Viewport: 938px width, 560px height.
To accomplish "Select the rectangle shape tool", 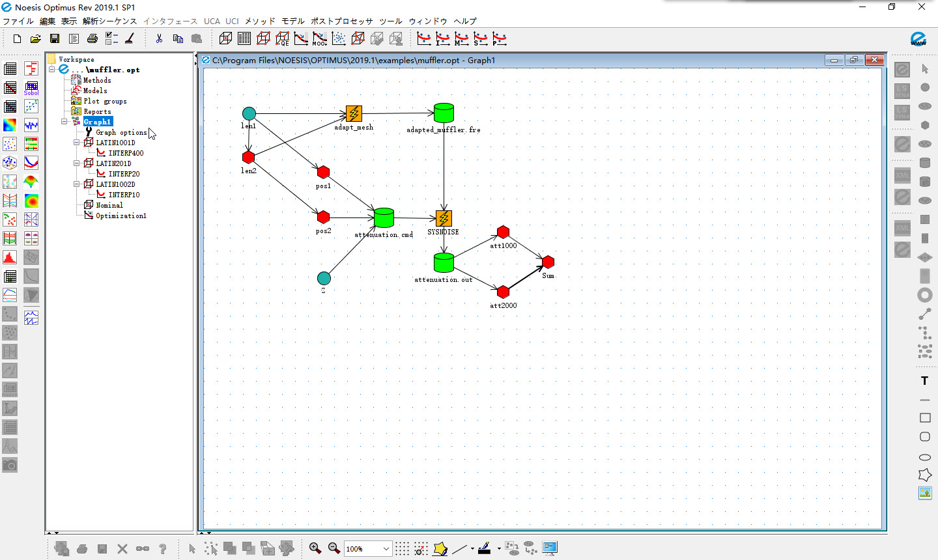I will click(924, 417).
